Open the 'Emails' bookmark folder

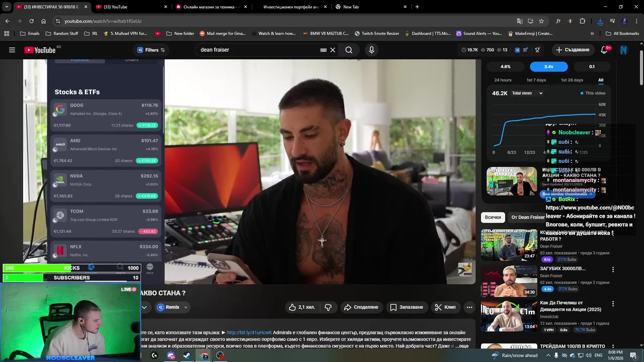(x=29, y=33)
